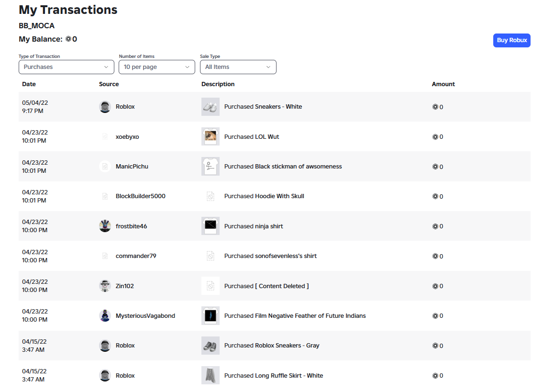Screen dimensions: 543x392
Task: Click the Sneakers - White item thumbnail
Action: click(210, 107)
